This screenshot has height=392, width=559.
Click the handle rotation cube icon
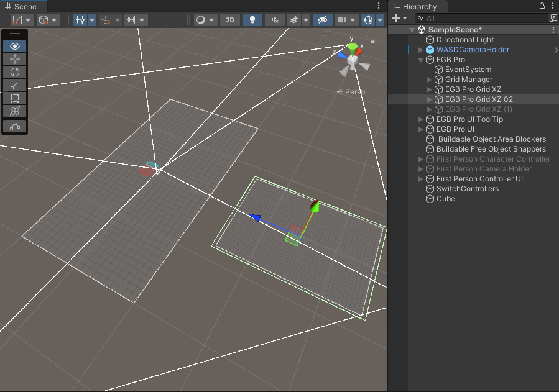pos(44,20)
